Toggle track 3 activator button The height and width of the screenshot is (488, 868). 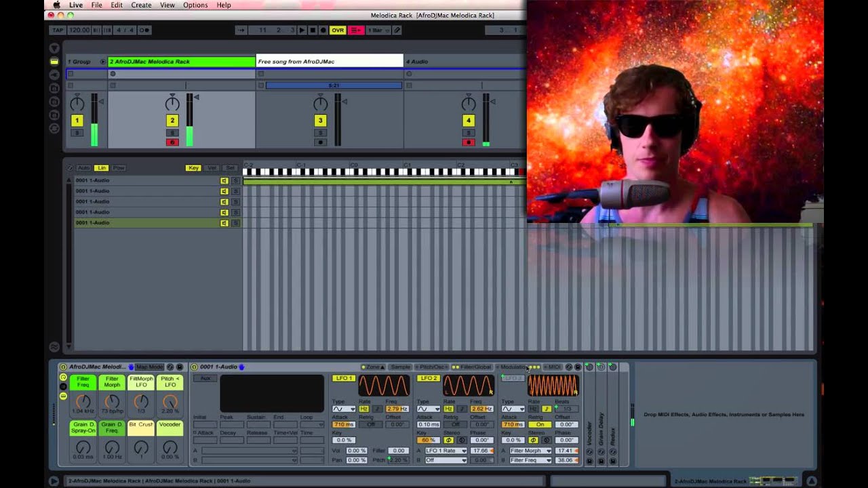click(x=321, y=121)
